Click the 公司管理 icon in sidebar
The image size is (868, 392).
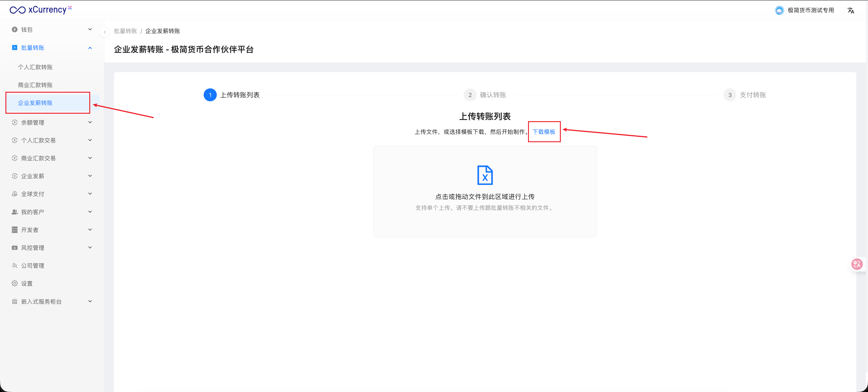click(x=14, y=266)
